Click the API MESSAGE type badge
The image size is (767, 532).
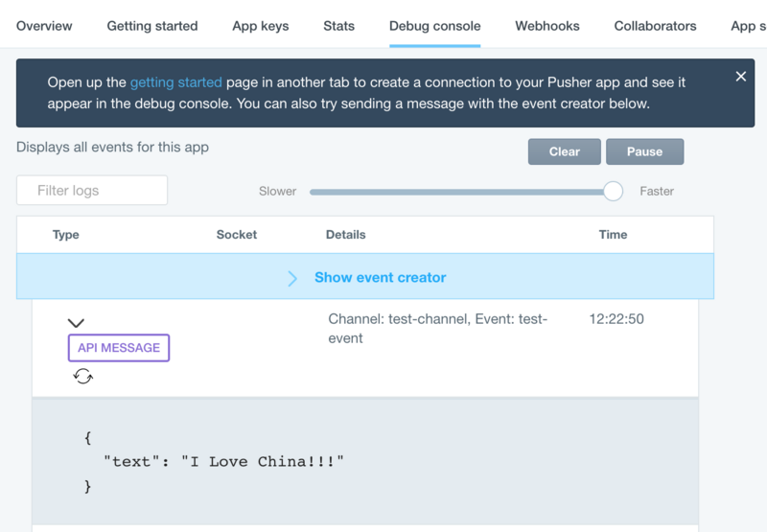[x=119, y=348]
